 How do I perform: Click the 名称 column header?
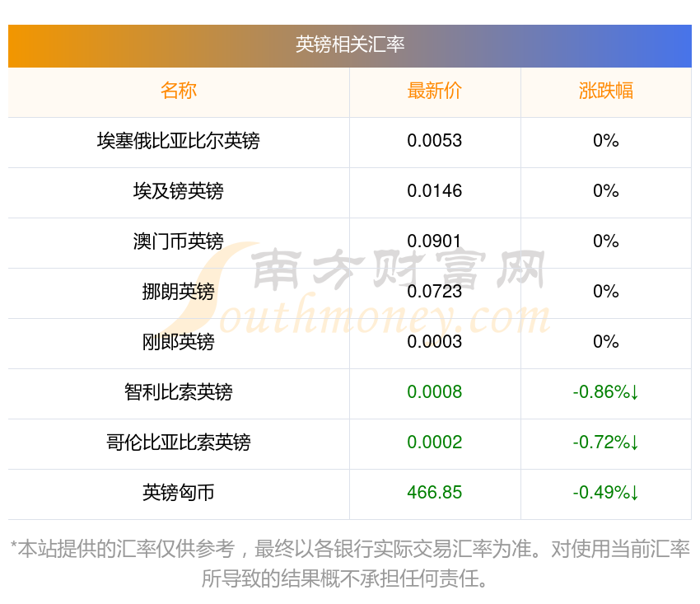click(178, 91)
